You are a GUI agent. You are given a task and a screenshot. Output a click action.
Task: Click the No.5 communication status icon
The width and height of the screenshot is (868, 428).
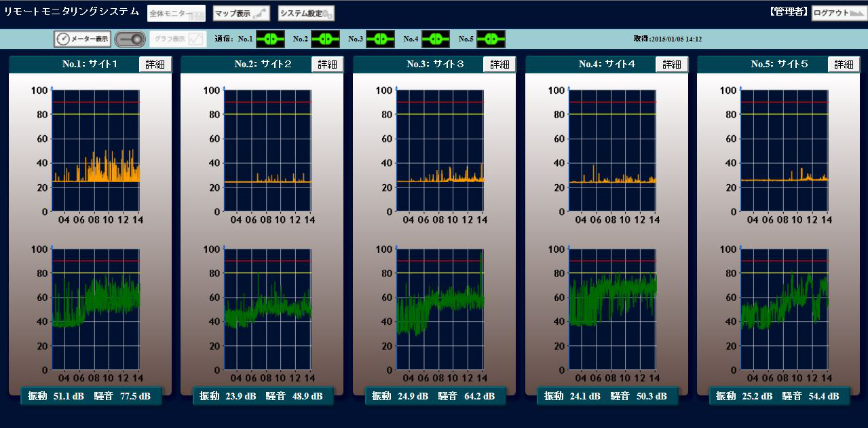[x=491, y=39]
